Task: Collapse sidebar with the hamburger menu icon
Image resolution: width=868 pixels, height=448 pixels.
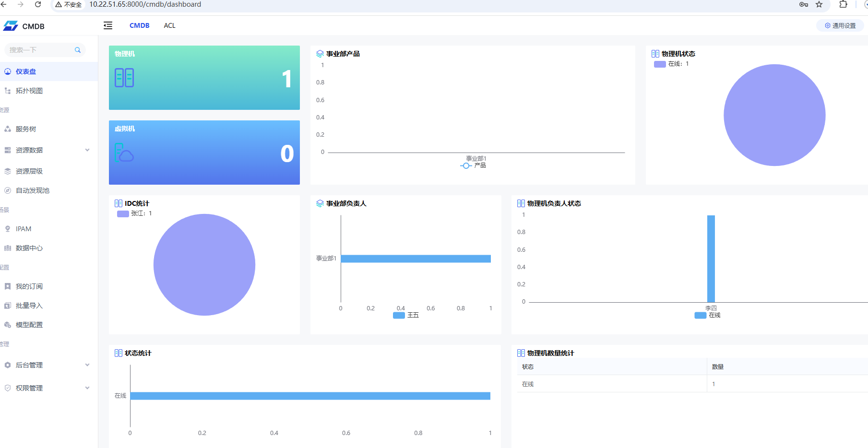Action: 108,25
